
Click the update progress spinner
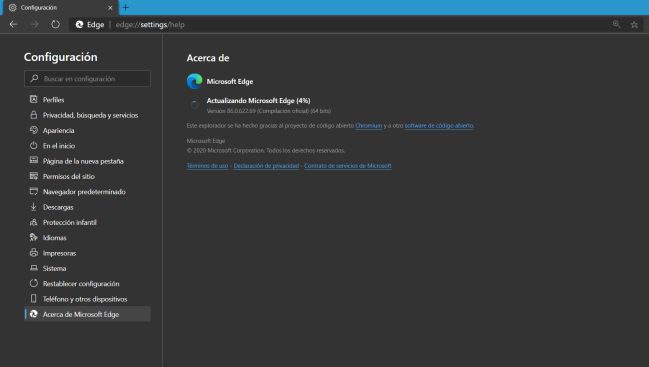click(194, 105)
